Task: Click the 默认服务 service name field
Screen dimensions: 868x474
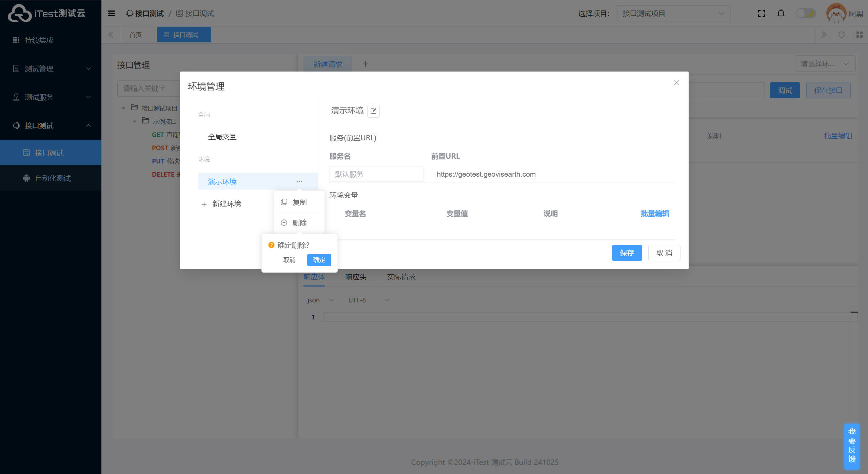Action: click(x=376, y=174)
